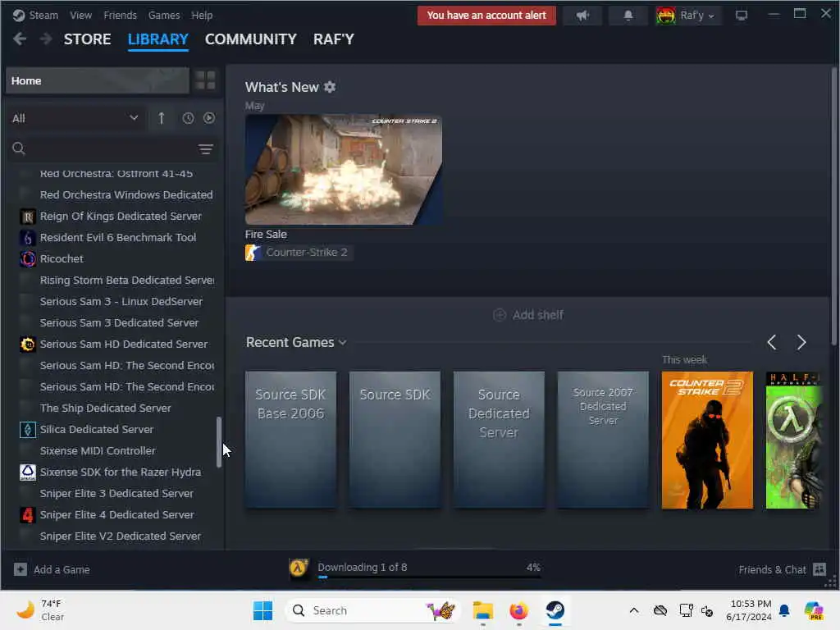Open Friends & Chat
Image resolution: width=840 pixels, height=630 pixels.
pos(782,569)
